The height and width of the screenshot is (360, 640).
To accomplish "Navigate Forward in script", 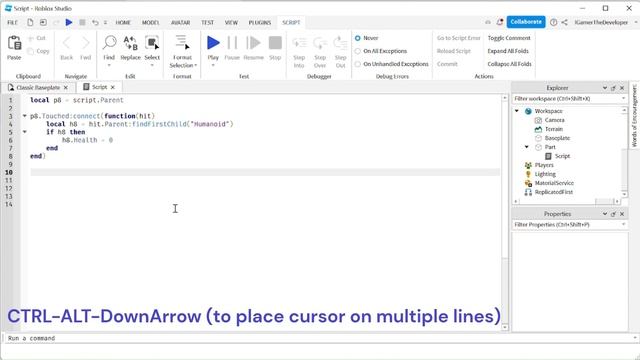I will (x=85, y=42).
